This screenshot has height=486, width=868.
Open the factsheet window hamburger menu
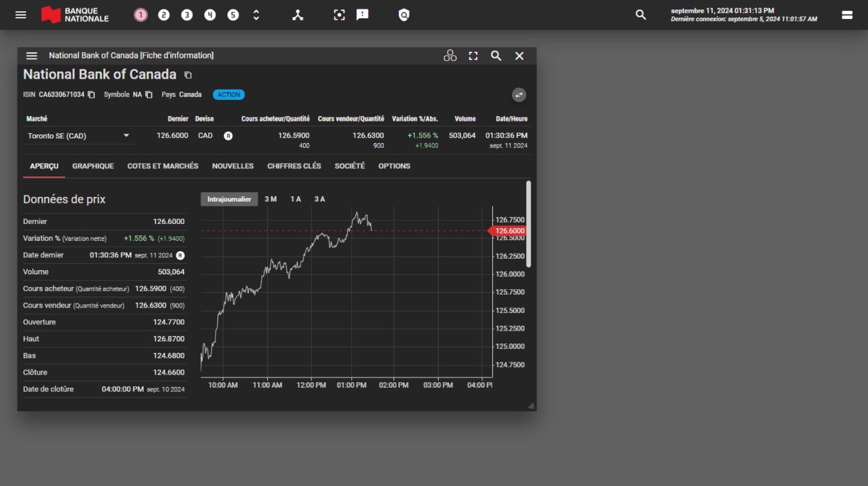click(32, 56)
